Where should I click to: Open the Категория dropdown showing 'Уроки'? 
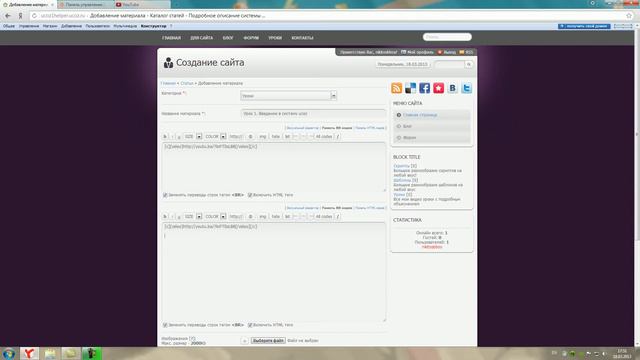click(x=288, y=96)
